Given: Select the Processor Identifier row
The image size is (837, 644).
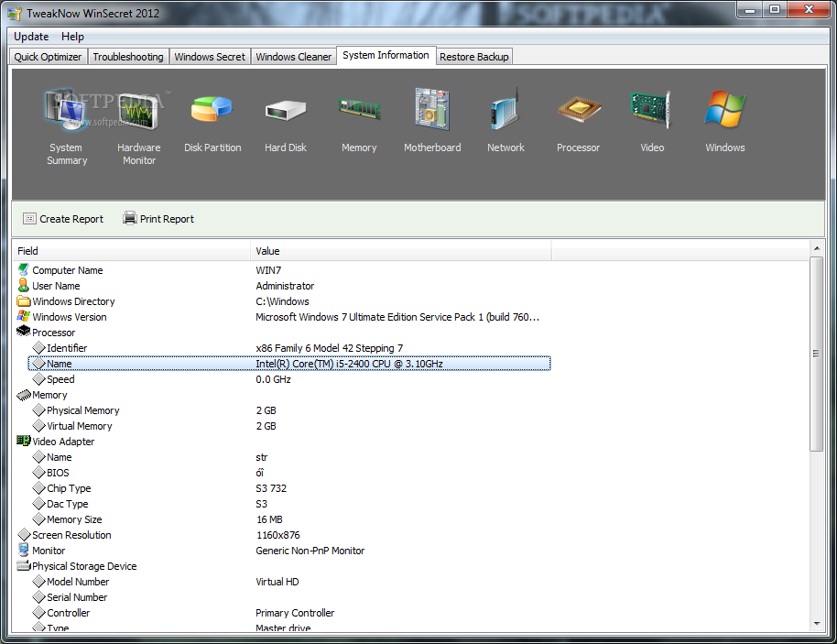Looking at the screenshot, I should click(289, 348).
